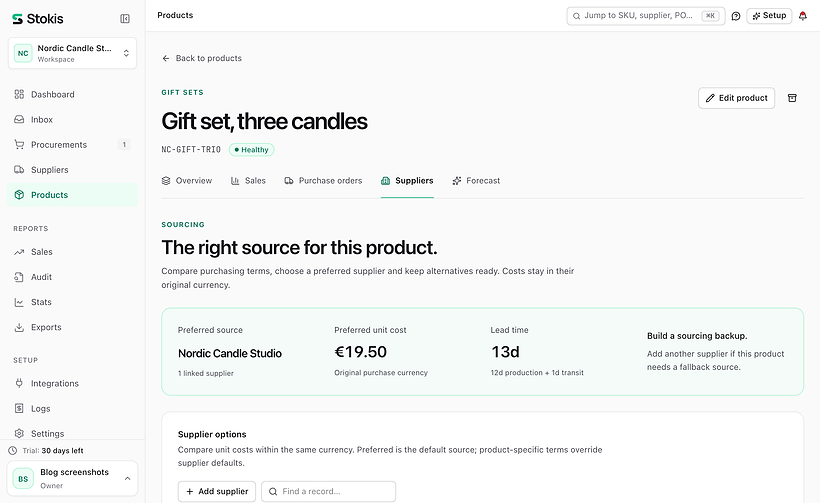
Task: Open Procurements page
Action: pyautogui.click(x=72, y=145)
